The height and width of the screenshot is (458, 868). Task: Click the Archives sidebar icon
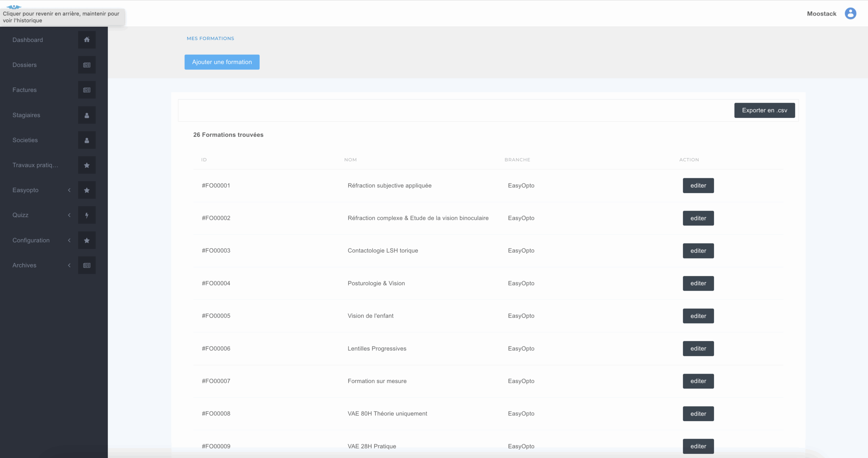click(87, 265)
